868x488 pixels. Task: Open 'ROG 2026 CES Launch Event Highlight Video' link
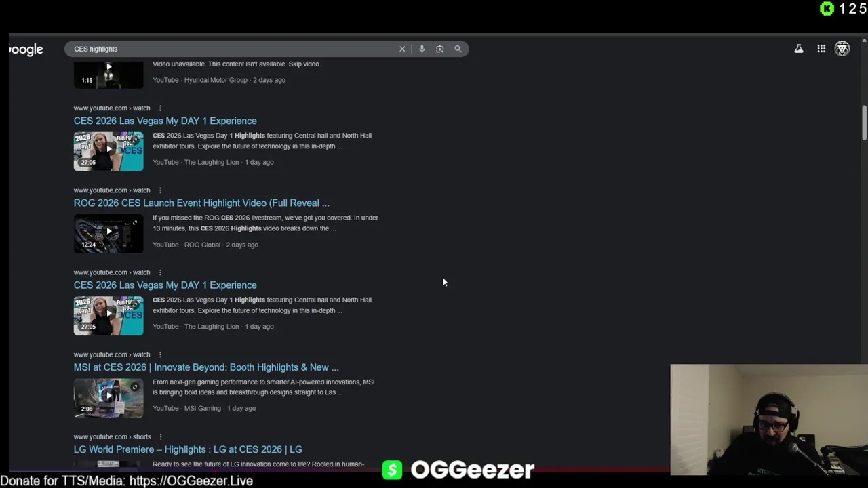(x=201, y=203)
